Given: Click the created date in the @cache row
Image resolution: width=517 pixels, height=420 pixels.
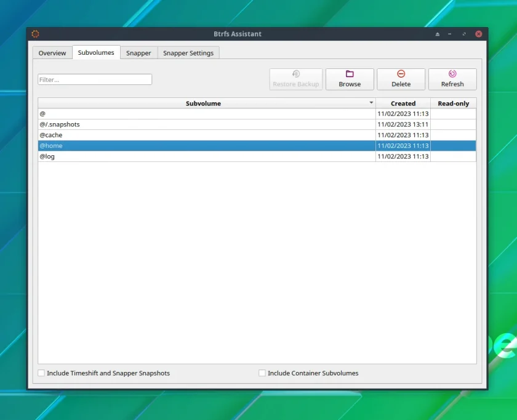Looking at the screenshot, I should 403,135.
